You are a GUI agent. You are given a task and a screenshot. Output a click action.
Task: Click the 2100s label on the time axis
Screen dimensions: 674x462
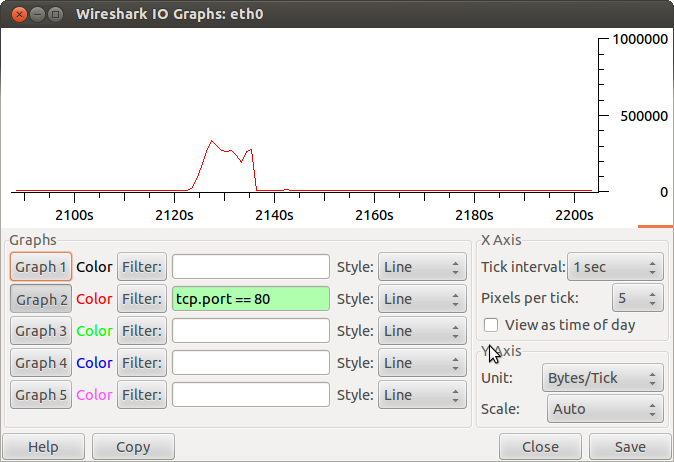[x=74, y=215]
